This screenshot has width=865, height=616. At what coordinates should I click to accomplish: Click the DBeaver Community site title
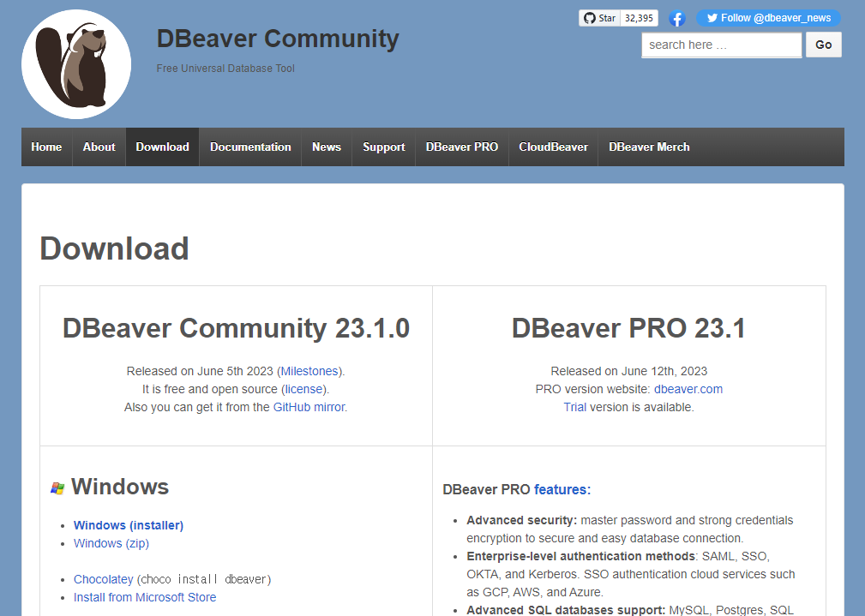point(278,39)
